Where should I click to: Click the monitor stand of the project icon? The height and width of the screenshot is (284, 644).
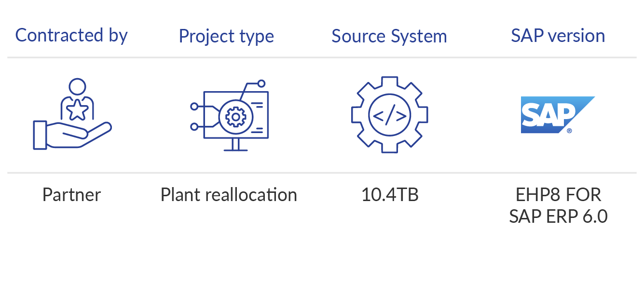tap(236, 145)
